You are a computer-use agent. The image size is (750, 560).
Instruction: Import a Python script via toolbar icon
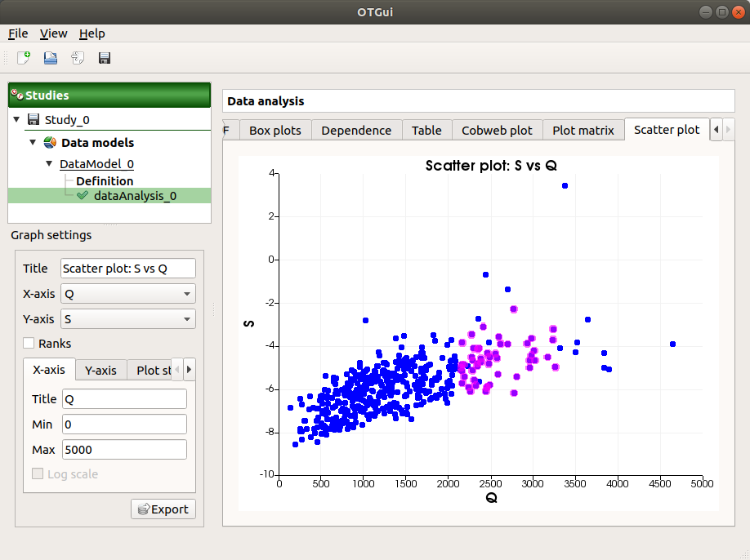tap(77, 57)
